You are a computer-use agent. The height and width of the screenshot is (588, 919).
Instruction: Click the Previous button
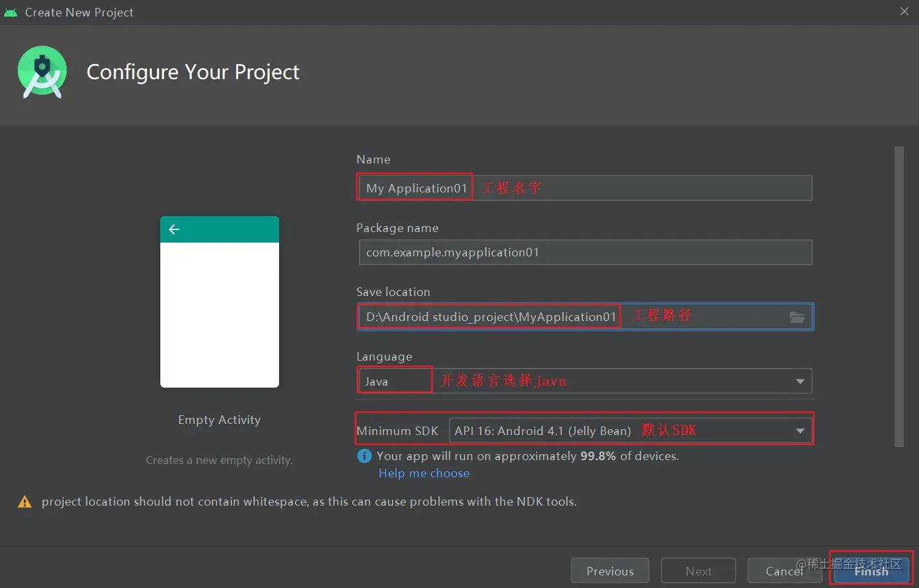click(x=610, y=571)
